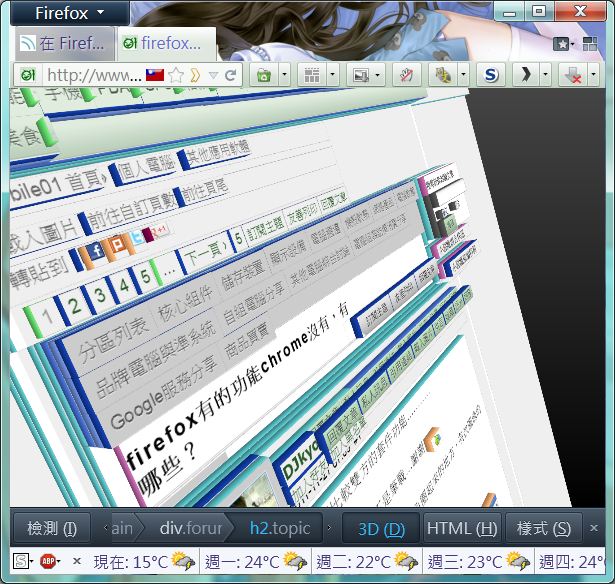Screen dimensions: 615x584
Task: Click the download arrow with red X icon
Action: click(x=573, y=75)
